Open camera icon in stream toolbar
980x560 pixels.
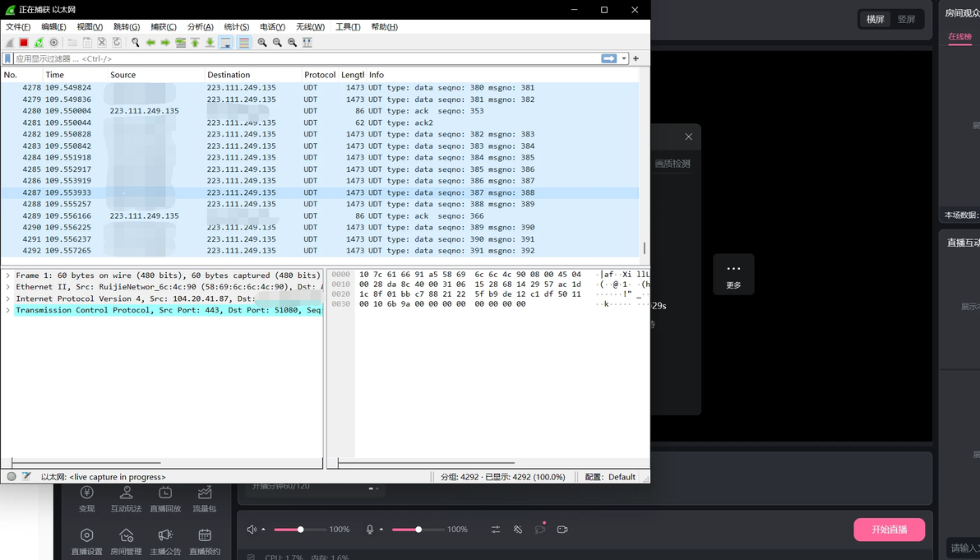pyautogui.click(x=562, y=530)
